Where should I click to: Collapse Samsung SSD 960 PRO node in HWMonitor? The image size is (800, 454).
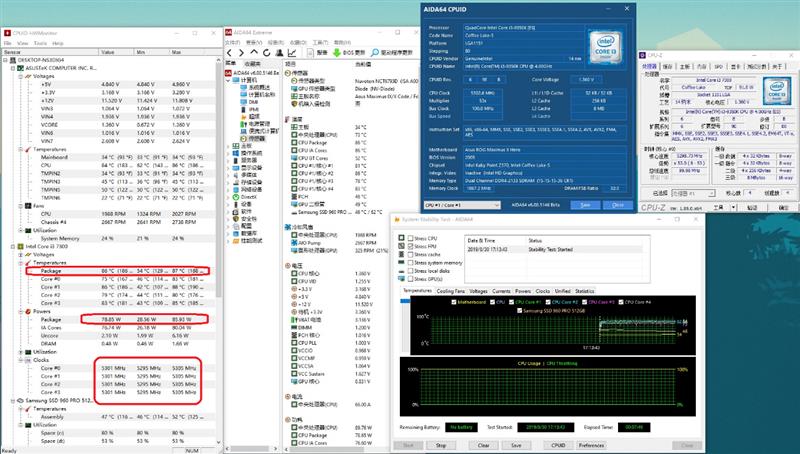13,401
